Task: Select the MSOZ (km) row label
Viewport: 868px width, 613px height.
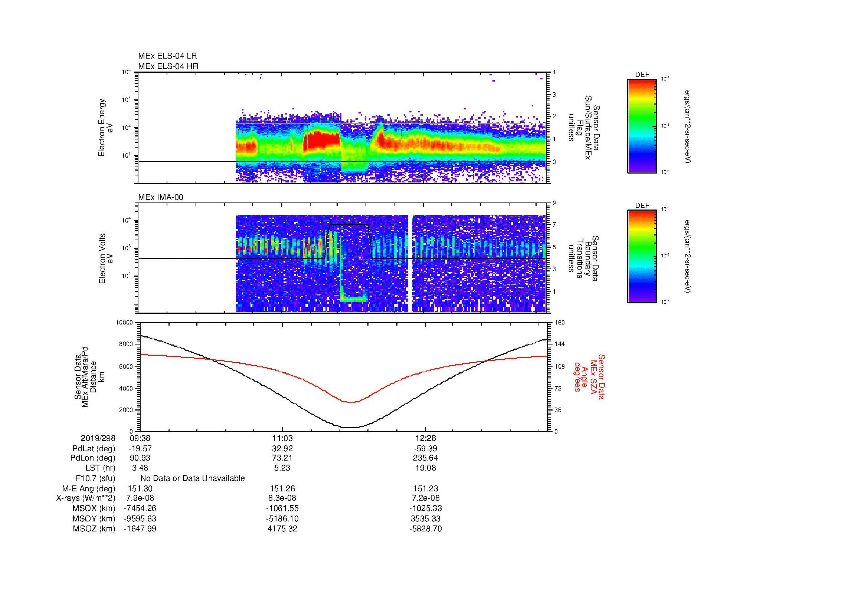Action: pos(94,529)
